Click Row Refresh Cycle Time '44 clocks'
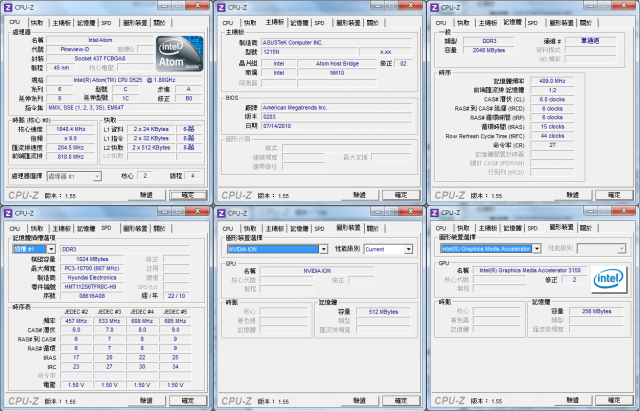Viewport: 640px width, 411px height. coord(552,136)
